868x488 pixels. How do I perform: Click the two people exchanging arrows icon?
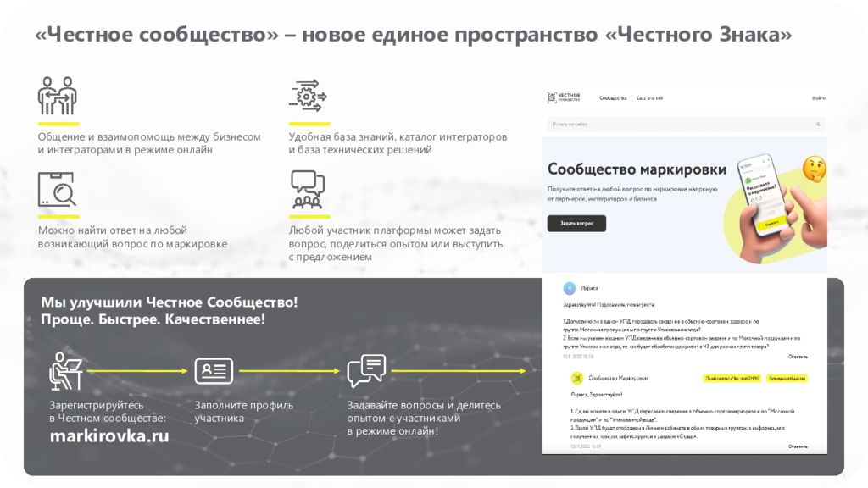click(x=58, y=96)
